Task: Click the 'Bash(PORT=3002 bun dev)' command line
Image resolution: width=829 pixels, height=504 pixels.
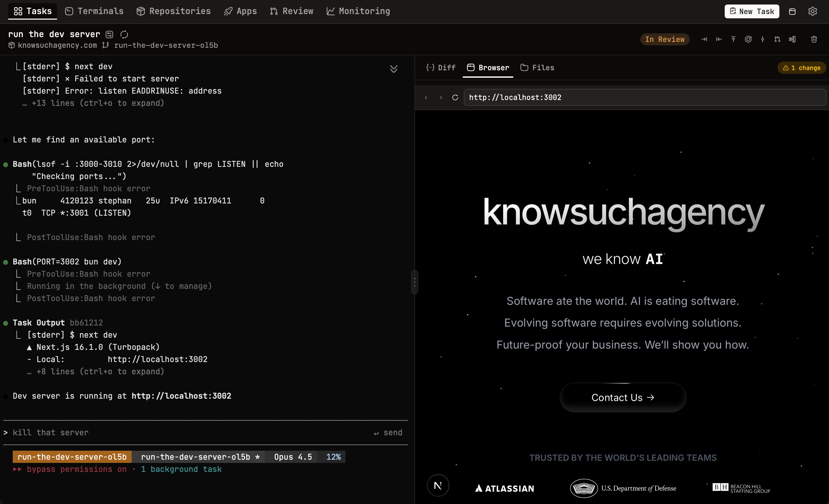Action: [x=67, y=262]
